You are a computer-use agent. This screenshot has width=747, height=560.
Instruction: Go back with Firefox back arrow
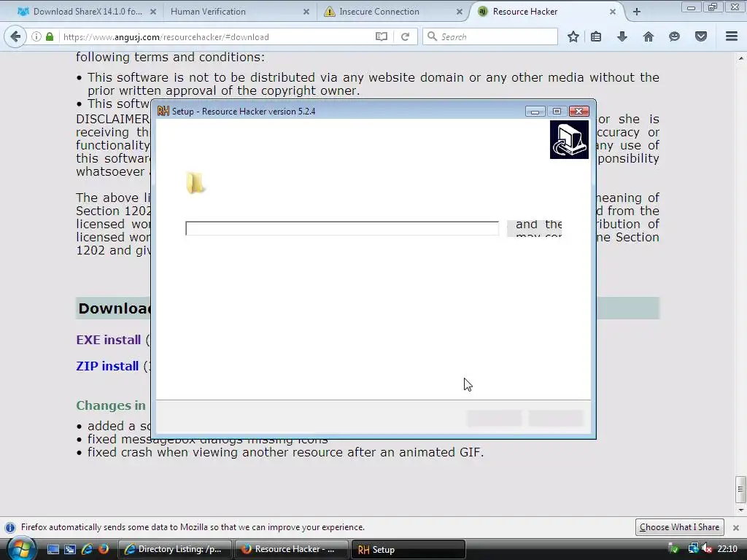(x=15, y=36)
